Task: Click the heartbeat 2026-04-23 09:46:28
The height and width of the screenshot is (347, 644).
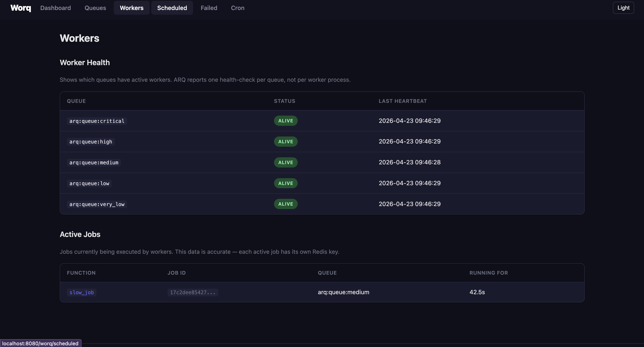Action: click(410, 162)
